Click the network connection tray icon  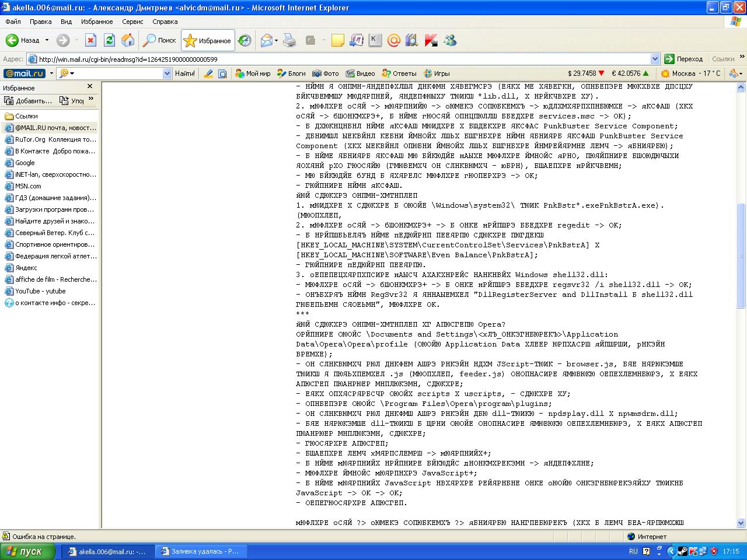[x=703, y=551]
